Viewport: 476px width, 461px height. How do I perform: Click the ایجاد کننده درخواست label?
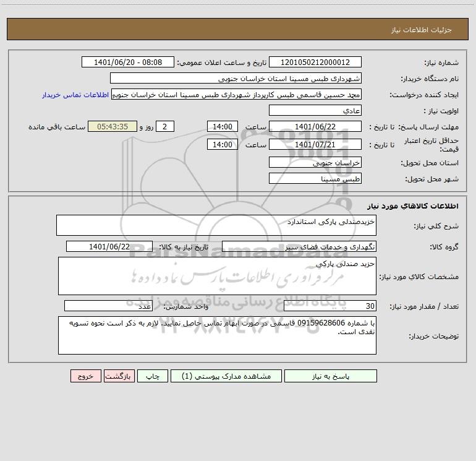pyautogui.click(x=424, y=95)
